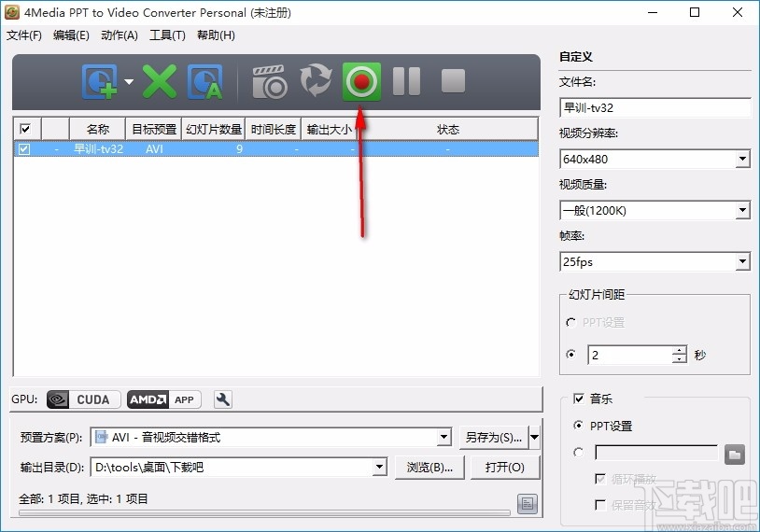Increase the slide interval seconds spinner
Viewport: 760px width, 532px height.
[680, 350]
